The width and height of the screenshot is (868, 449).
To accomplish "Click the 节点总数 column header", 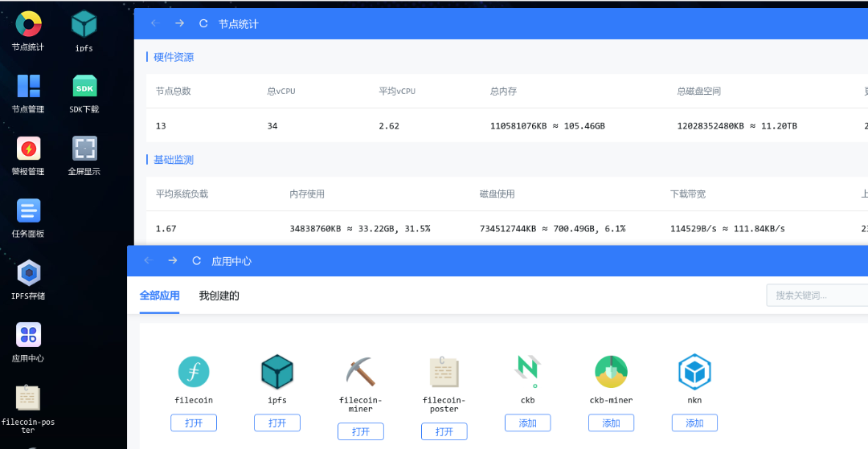I will pos(174,92).
